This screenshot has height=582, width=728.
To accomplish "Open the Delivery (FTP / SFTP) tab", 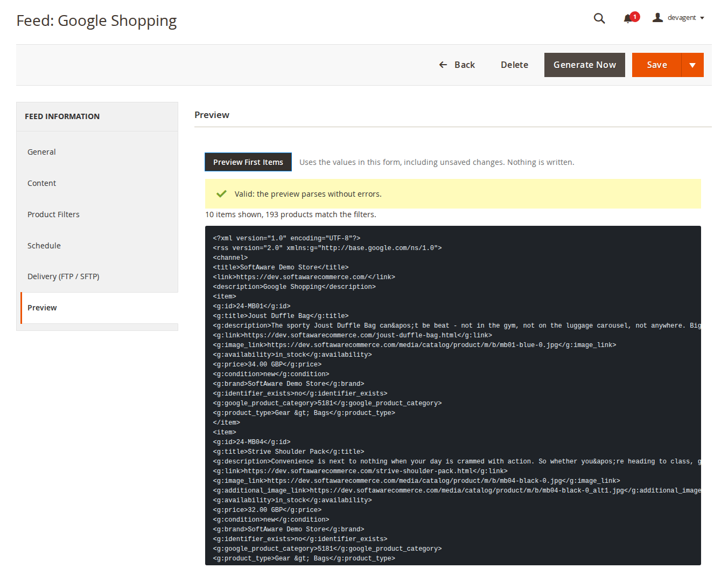I will pos(97,276).
